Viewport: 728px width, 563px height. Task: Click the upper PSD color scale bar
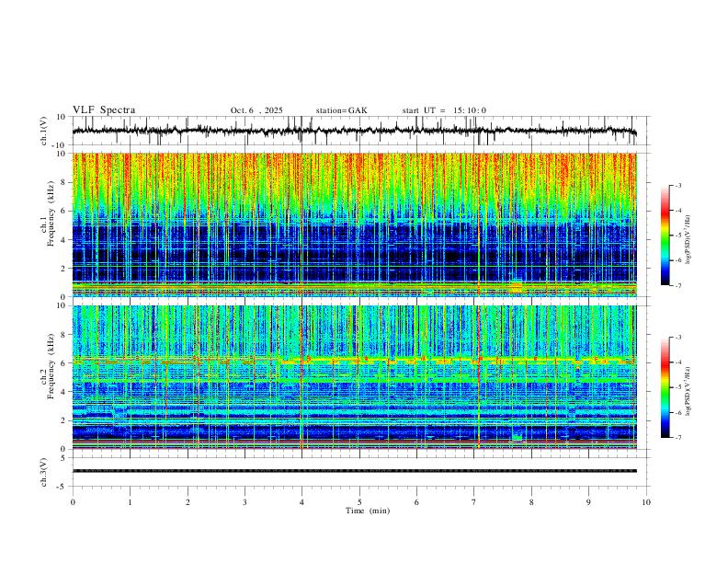[x=665, y=236]
